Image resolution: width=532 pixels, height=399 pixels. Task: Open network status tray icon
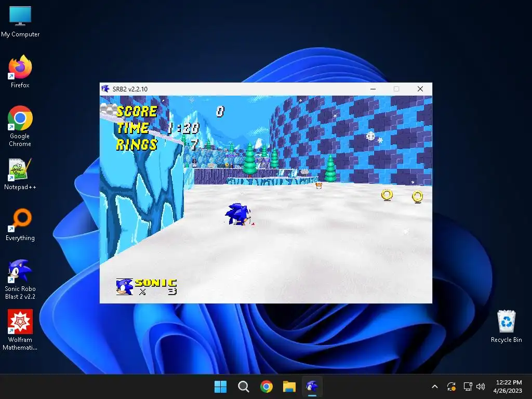tap(468, 387)
